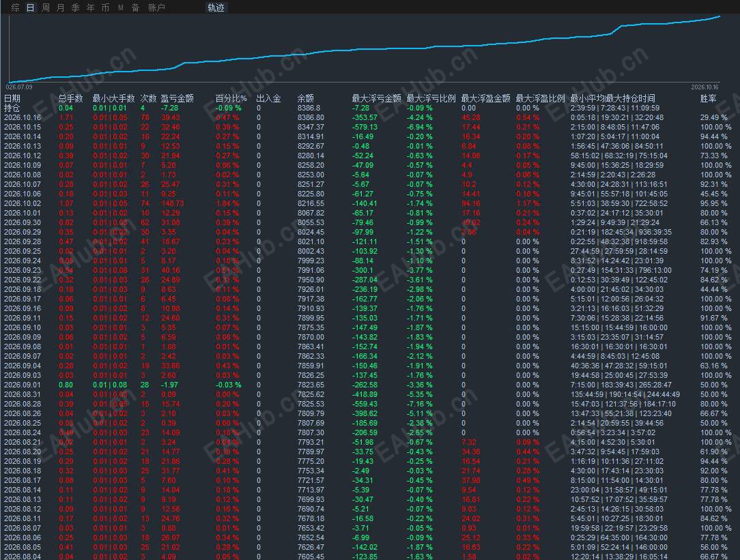Click the 最大浮亏比例 column header
The width and height of the screenshot is (740, 560).
(431, 98)
